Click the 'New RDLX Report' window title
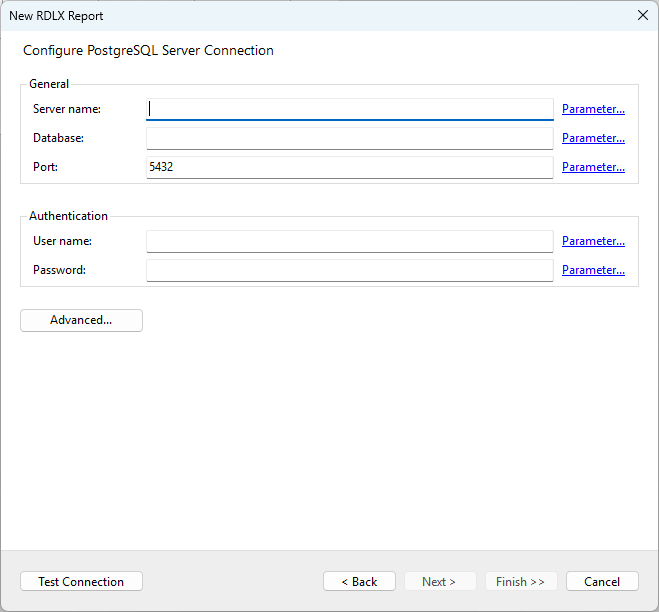 pos(56,16)
